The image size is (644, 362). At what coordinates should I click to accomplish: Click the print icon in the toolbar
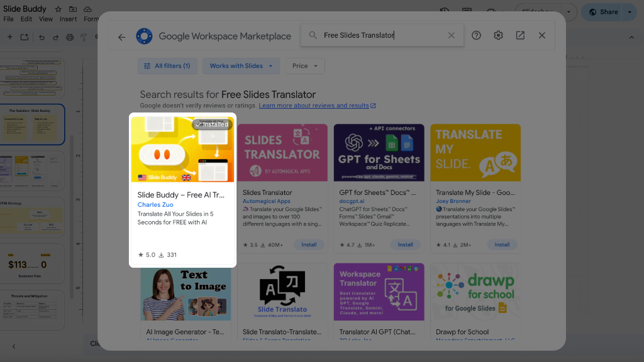tap(69, 36)
